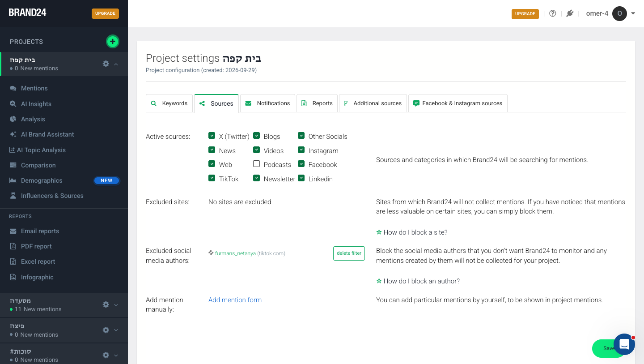The image size is (644, 364).
Task: Click the omer-4 user avatar
Action: click(619, 13)
